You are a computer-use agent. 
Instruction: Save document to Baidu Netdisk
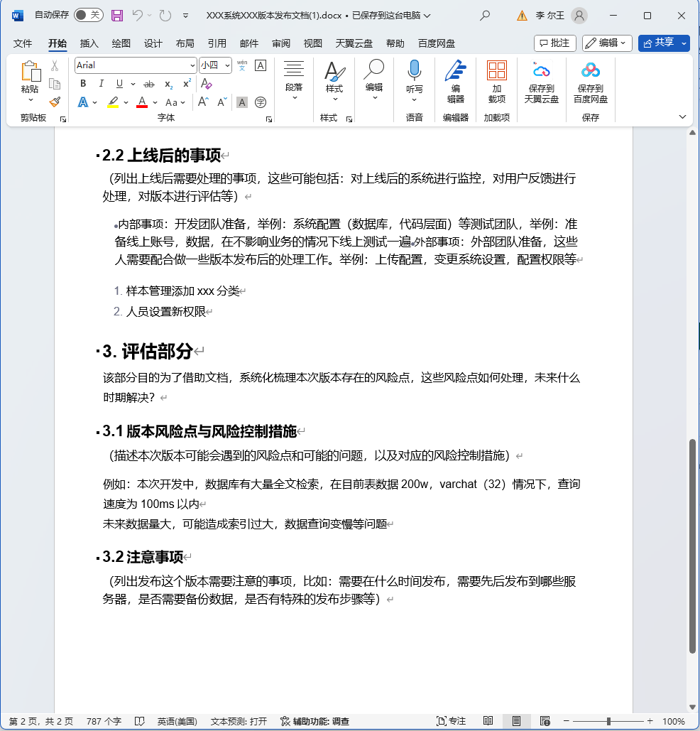[x=590, y=82]
